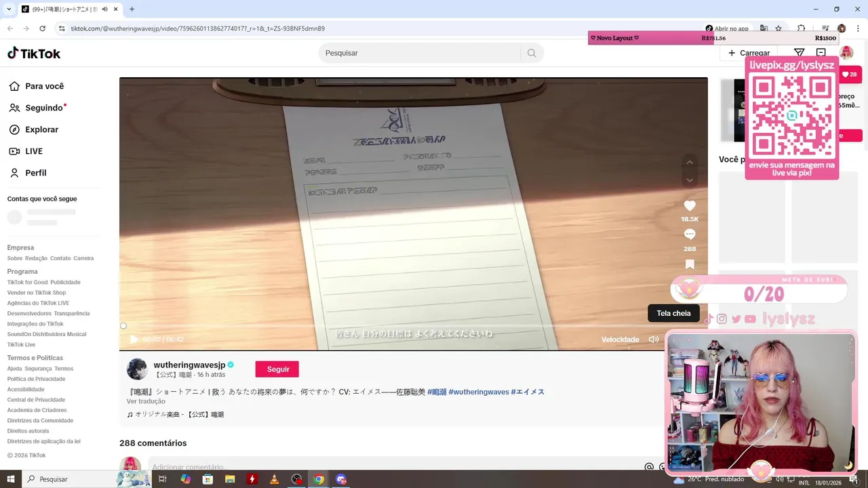Save video with the bookmark icon

point(690,264)
